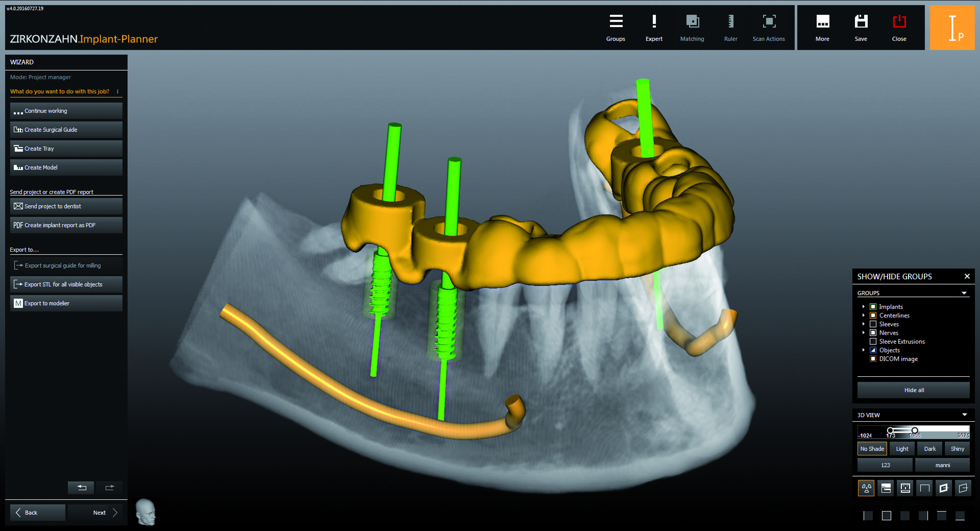Click the top-edge view square
This screenshot has width=980, height=531.
pyautogui.click(x=942, y=516)
